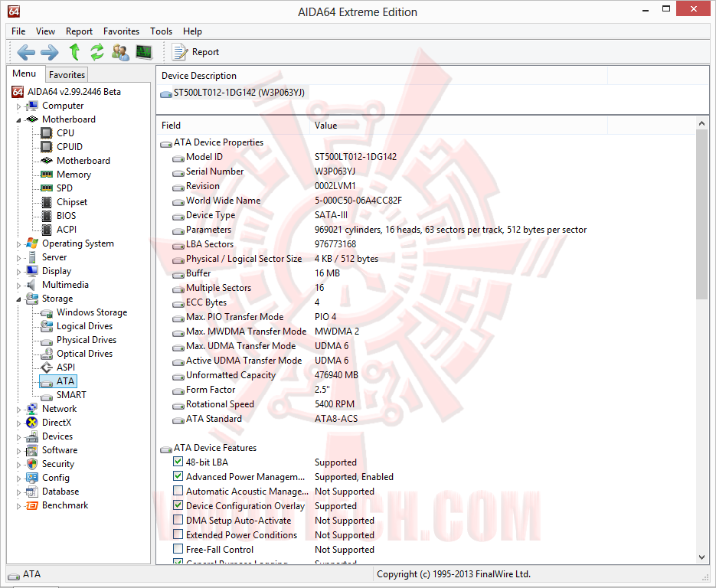The image size is (716, 588).
Task: Open the View menu
Action: pyautogui.click(x=45, y=31)
